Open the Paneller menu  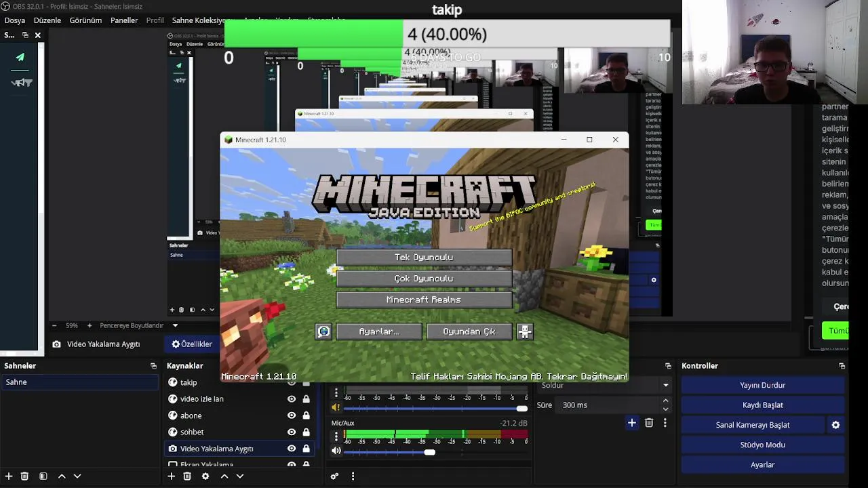point(124,20)
